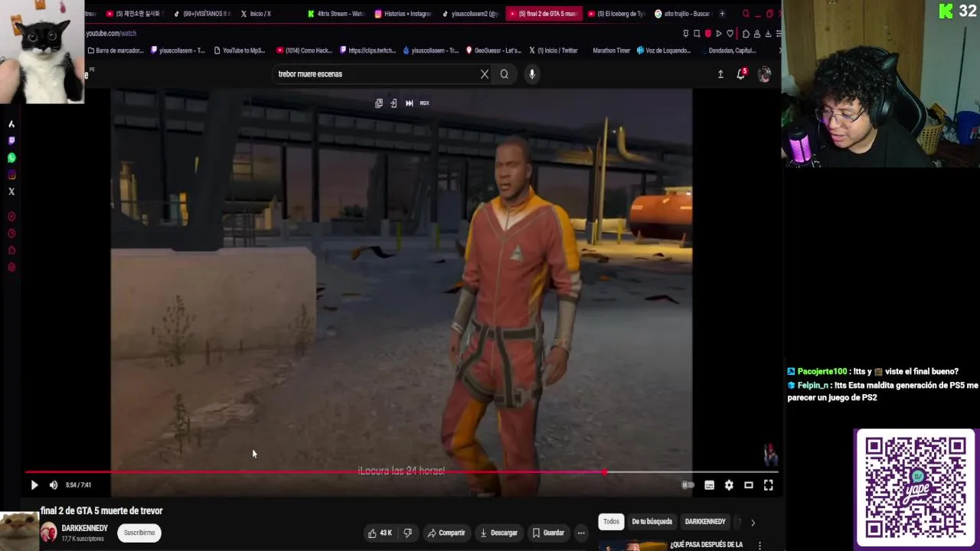Open 'YouTube to Mp3' bookmark
980x551 pixels.
tap(239, 51)
